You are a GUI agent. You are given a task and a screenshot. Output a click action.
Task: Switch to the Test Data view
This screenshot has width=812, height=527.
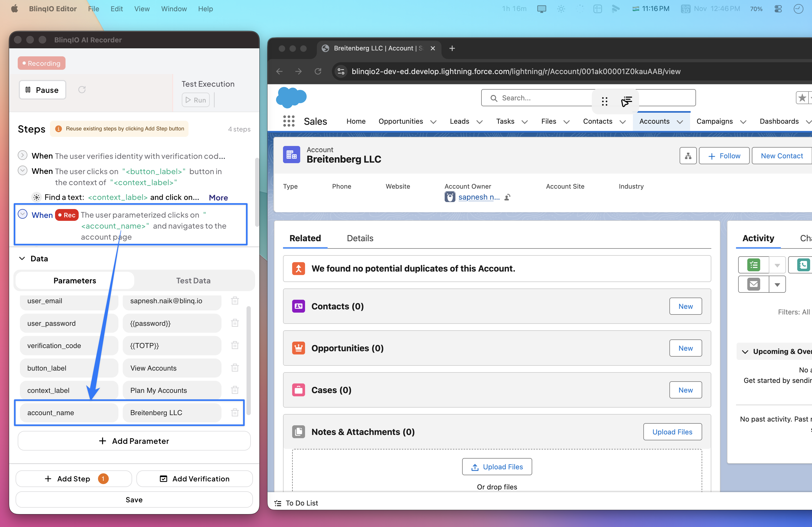193,281
